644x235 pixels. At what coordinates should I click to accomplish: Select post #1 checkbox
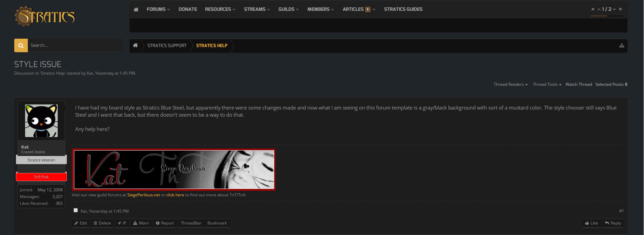coord(76,210)
